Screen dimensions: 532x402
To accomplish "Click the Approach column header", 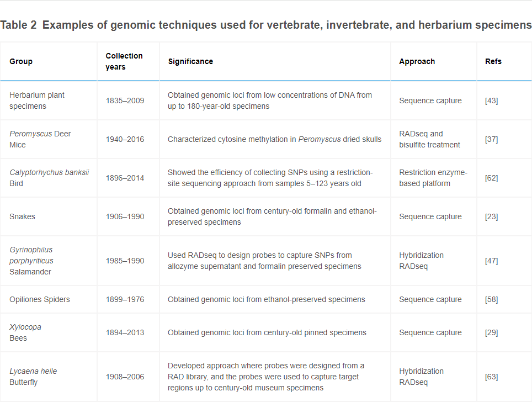I will tap(417, 61).
